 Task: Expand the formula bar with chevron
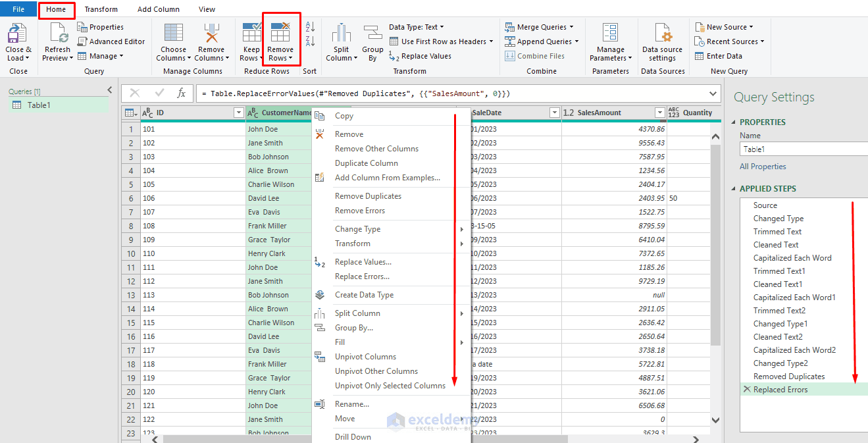[x=713, y=93]
